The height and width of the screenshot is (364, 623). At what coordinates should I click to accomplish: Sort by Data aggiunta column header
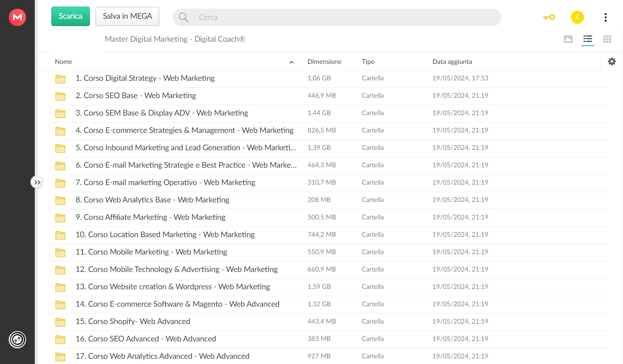pyautogui.click(x=452, y=62)
